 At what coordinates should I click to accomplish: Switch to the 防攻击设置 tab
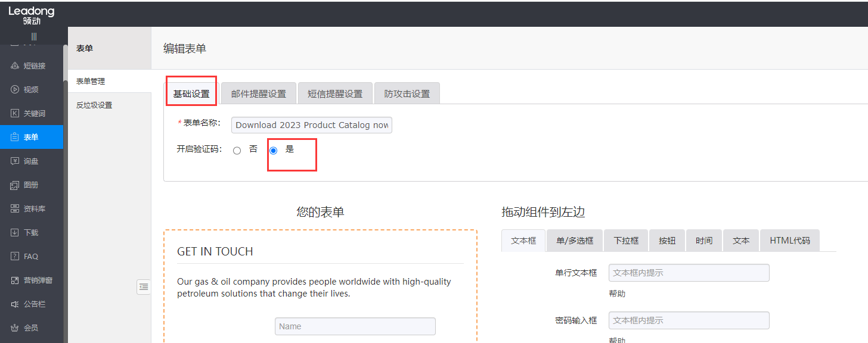tap(407, 93)
